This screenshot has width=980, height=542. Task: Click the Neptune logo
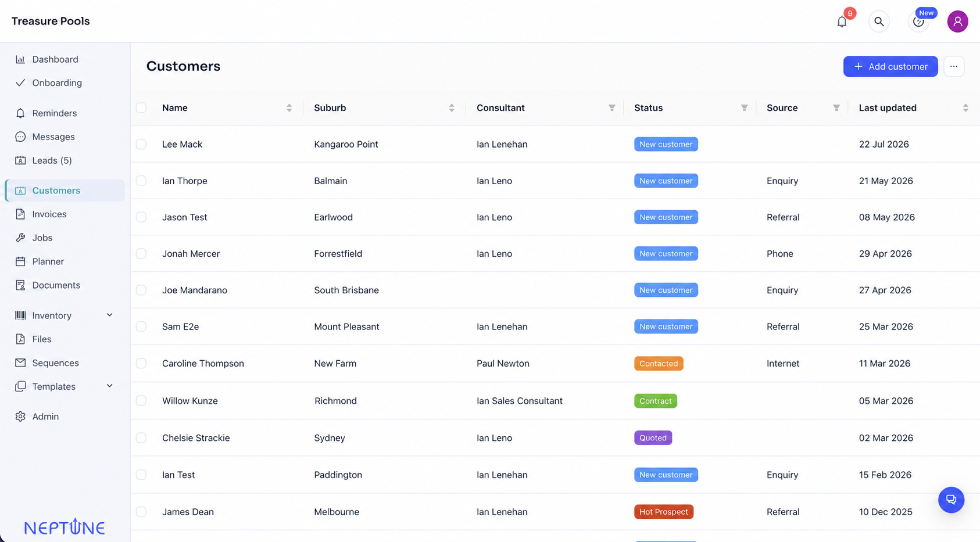pos(65,527)
